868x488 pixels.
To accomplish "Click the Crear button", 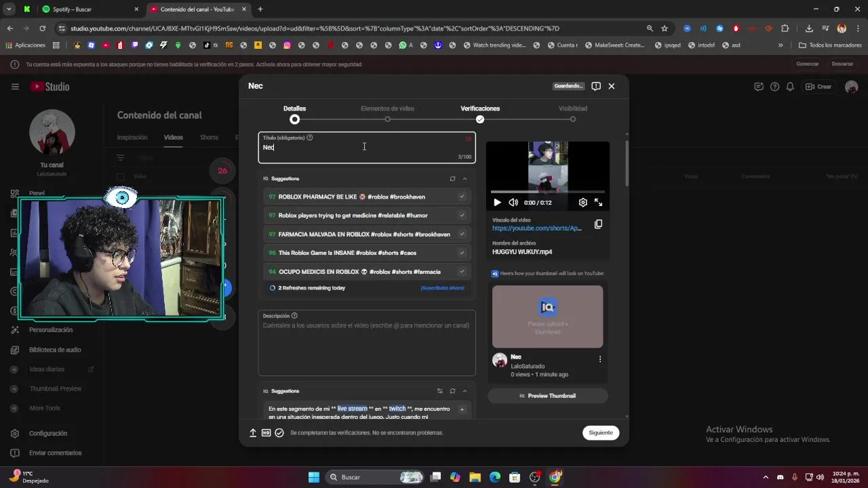I will [818, 87].
